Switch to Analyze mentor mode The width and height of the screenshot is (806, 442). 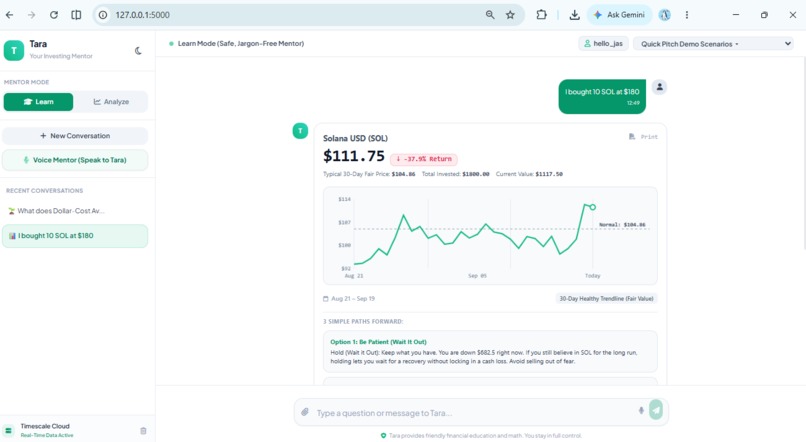click(111, 102)
